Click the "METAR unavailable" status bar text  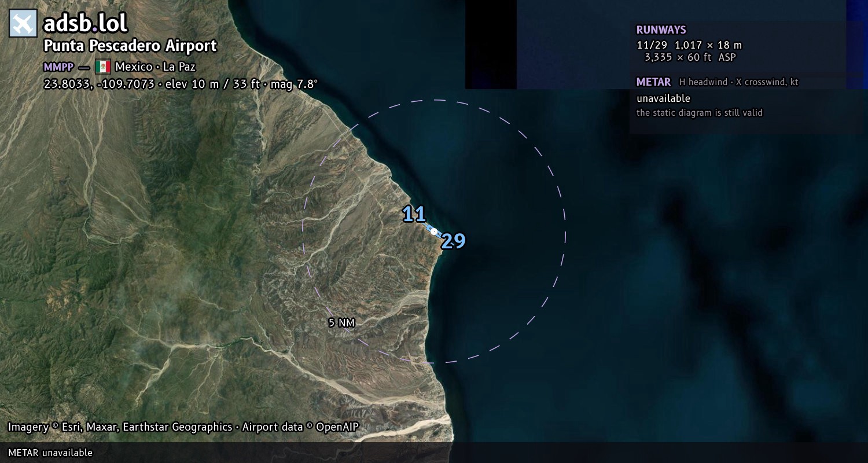[x=50, y=453]
